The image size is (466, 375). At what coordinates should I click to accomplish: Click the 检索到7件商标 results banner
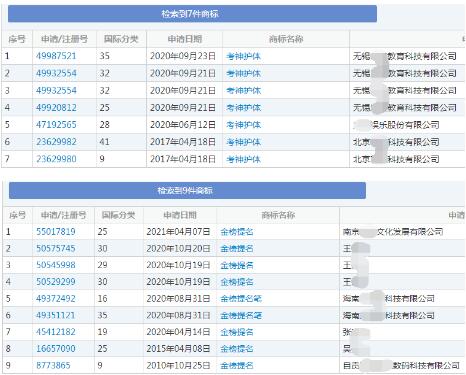click(192, 14)
